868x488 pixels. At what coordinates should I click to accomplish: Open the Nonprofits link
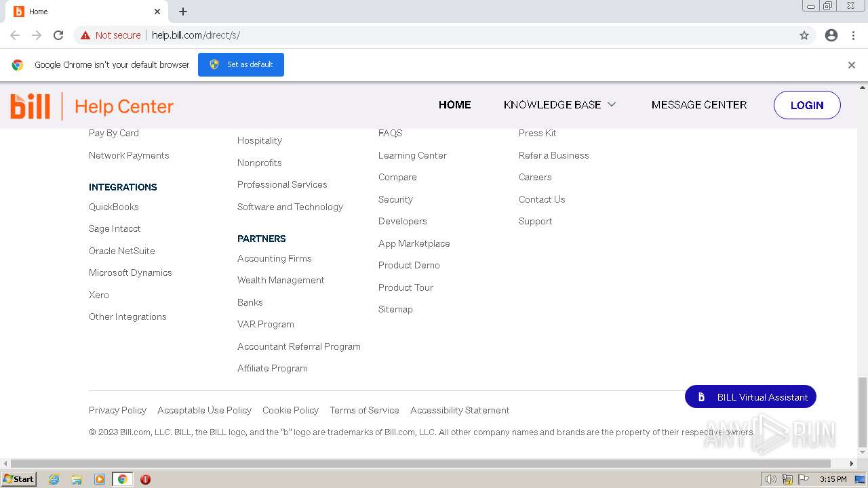(x=260, y=163)
